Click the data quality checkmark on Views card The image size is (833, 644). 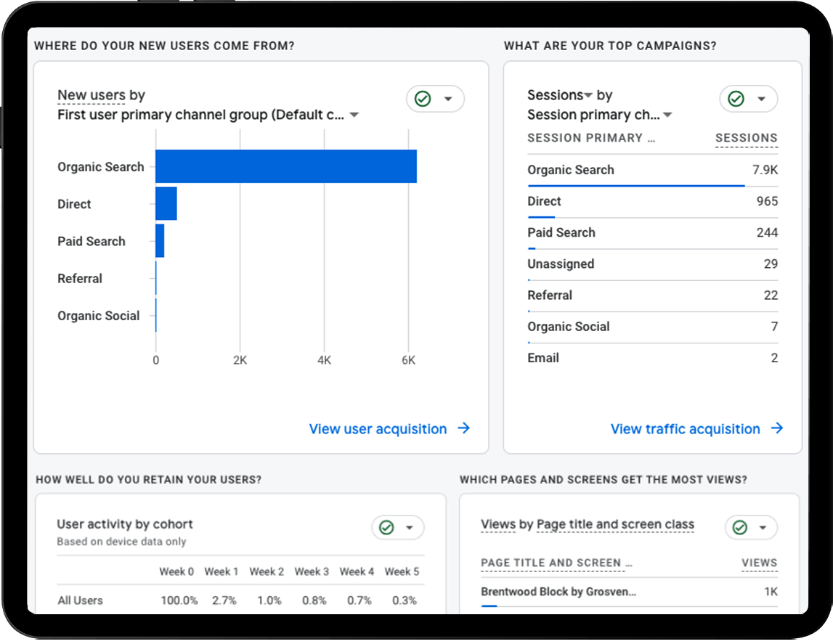pyautogui.click(x=742, y=528)
